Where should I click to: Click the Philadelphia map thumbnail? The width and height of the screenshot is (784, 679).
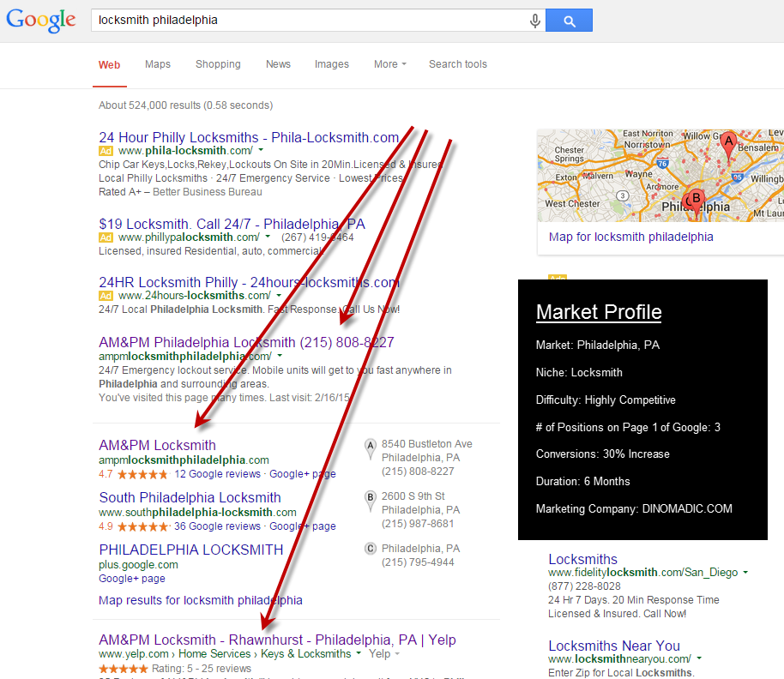tap(660, 176)
